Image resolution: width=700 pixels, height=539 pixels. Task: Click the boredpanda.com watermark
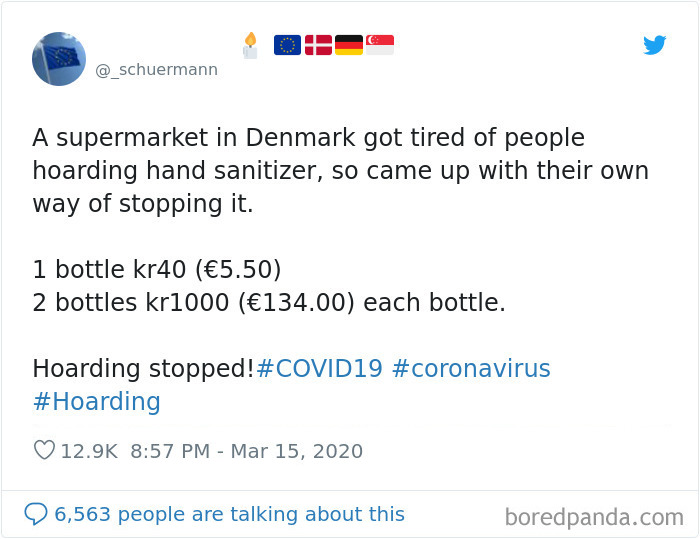coord(594,517)
